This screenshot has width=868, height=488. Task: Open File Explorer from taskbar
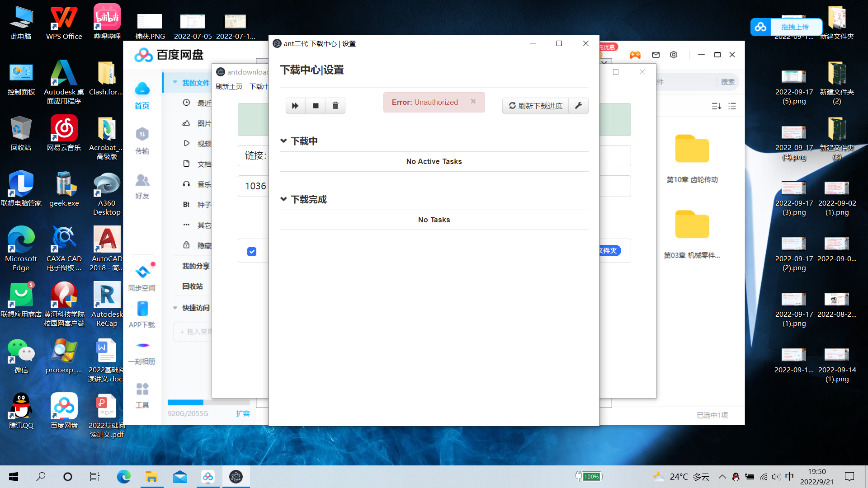tap(151, 477)
